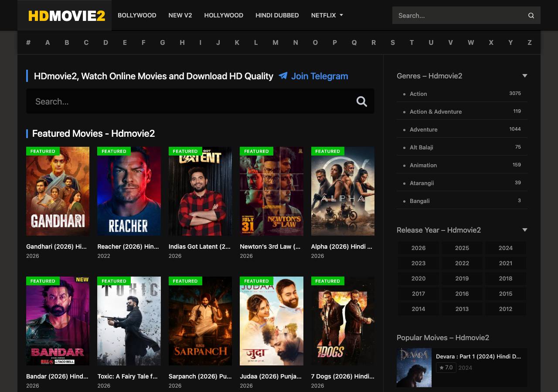The width and height of the screenshot is (558, 392).
Task: Click the Toxic: A Fairy Tale title
Action: pyautogui.click(x=128, y=376)
